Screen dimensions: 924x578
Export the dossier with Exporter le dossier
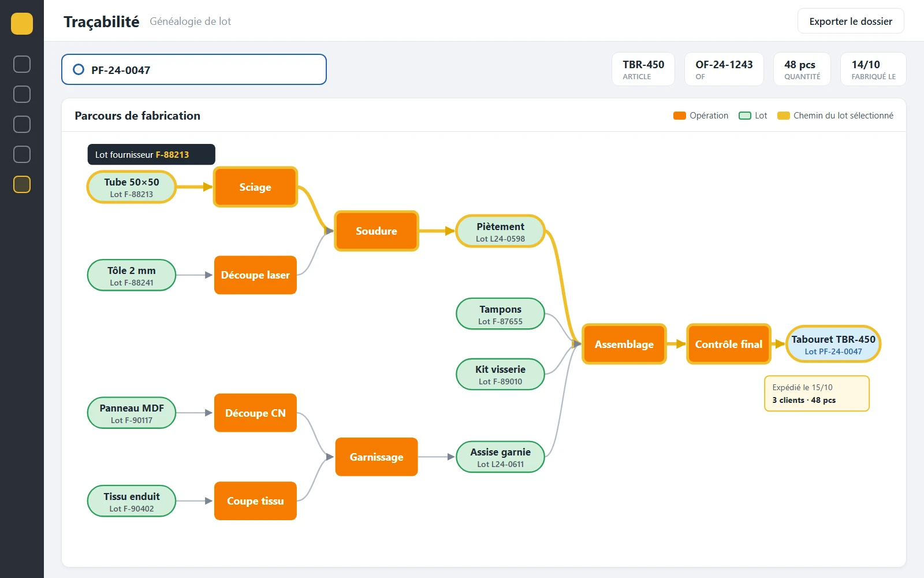click(x=851, y=21)
